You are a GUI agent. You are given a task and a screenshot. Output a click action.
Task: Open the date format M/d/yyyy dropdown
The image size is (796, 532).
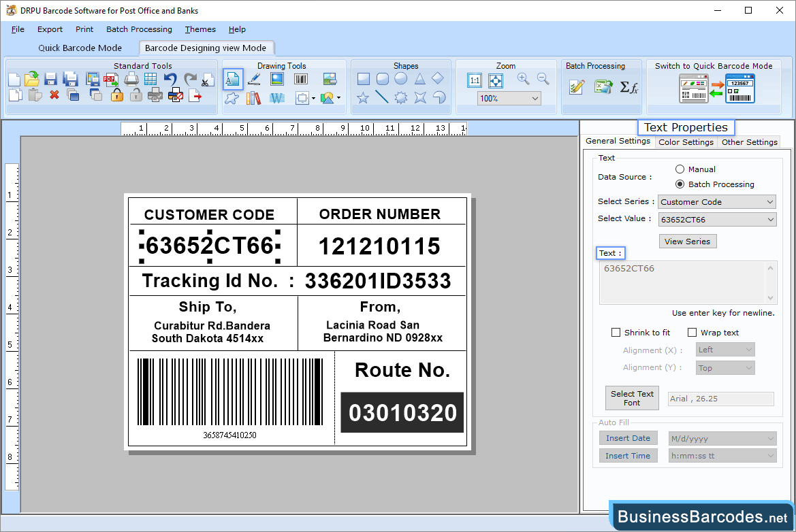pos(722,439)
